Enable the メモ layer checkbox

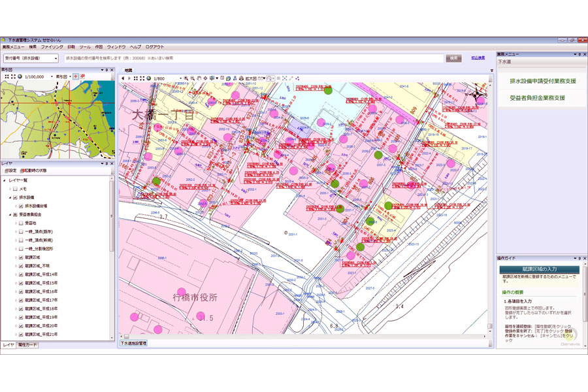point(14,189)
